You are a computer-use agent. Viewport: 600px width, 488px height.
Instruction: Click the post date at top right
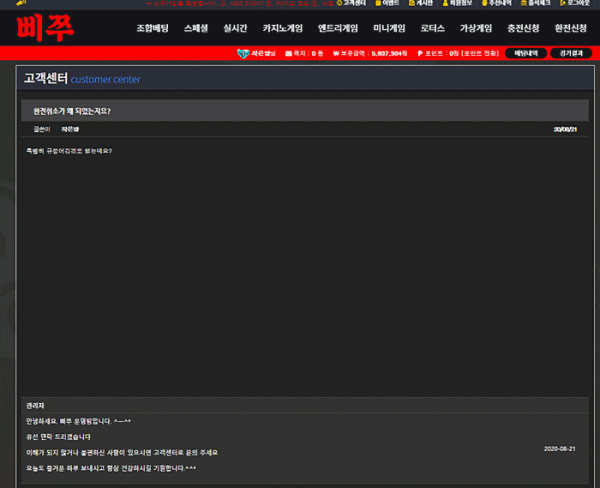565,129
